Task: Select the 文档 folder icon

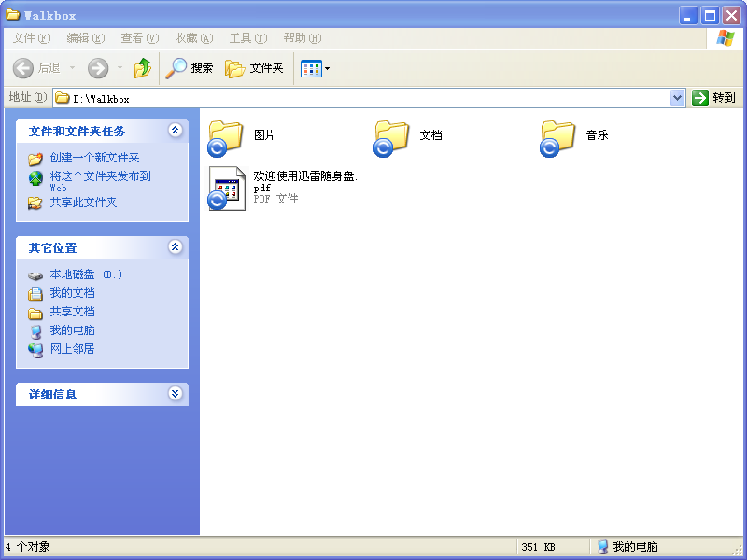Action: tap(391, 138)
